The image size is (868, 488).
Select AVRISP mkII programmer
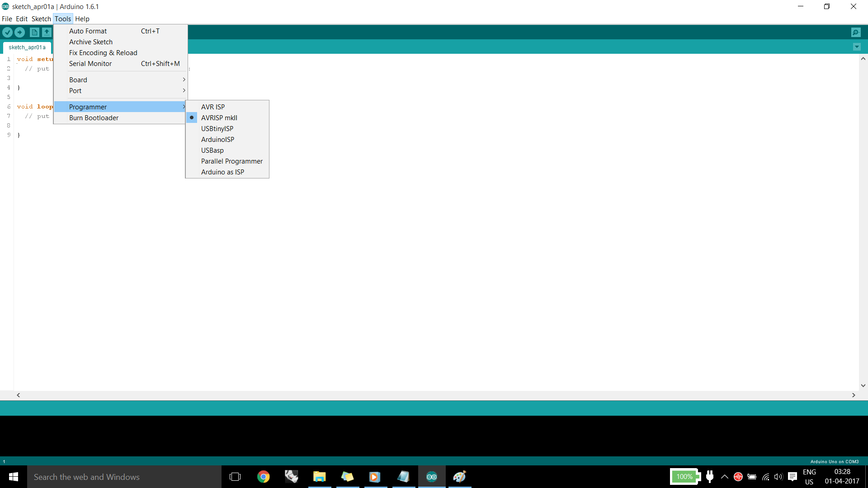[x=227, y=118]
